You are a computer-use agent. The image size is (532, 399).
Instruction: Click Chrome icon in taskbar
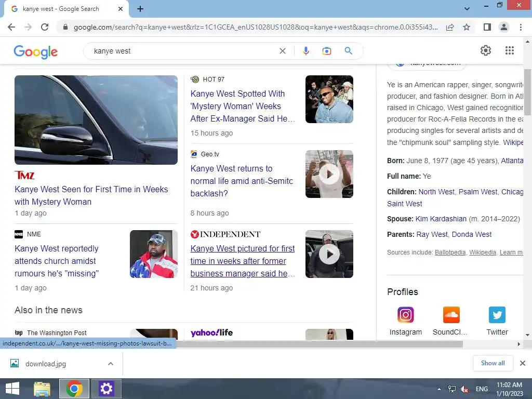[x=74, y=389]
